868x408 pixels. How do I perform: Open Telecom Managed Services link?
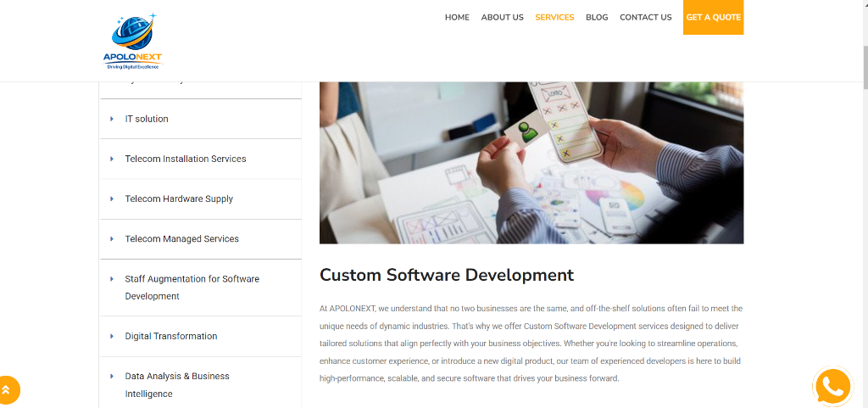pos(181,239)
